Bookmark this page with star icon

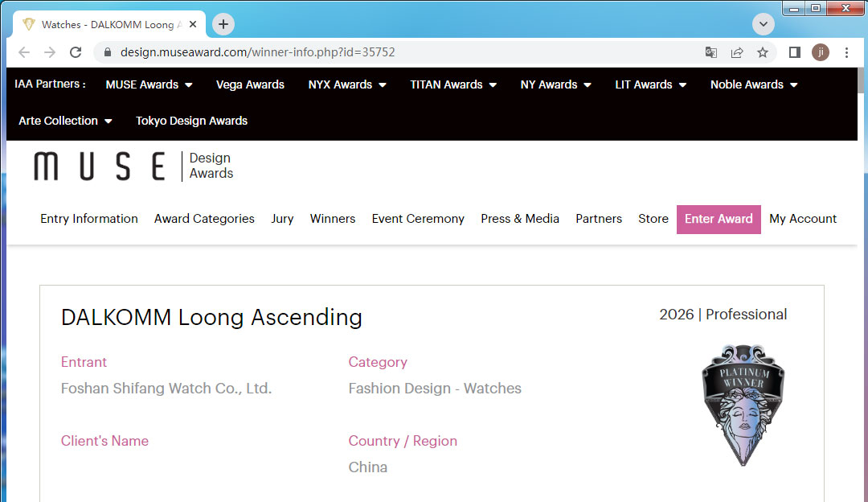[762, 52]
